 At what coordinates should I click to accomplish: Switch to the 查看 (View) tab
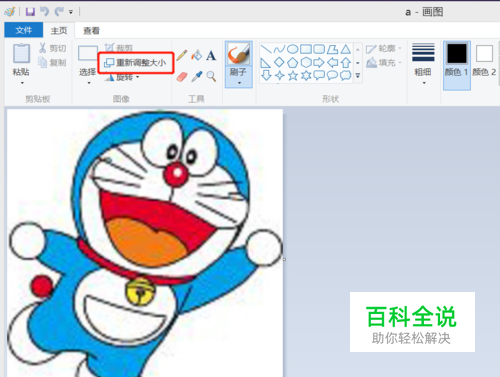91,31
